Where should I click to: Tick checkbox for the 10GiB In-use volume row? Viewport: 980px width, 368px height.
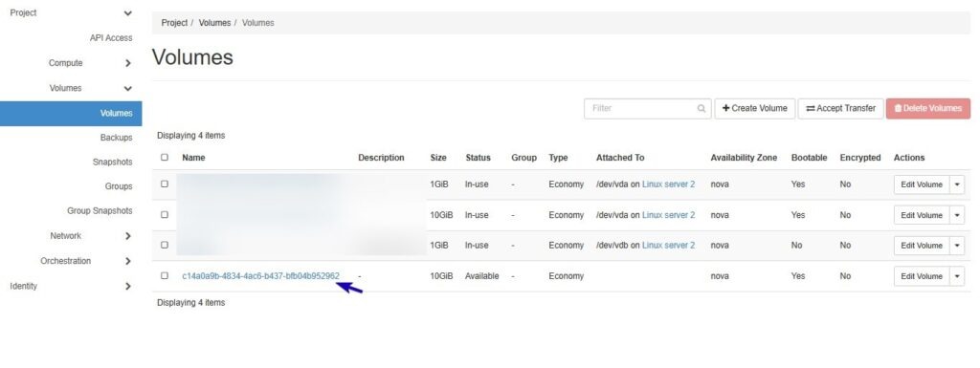[165, 214]
